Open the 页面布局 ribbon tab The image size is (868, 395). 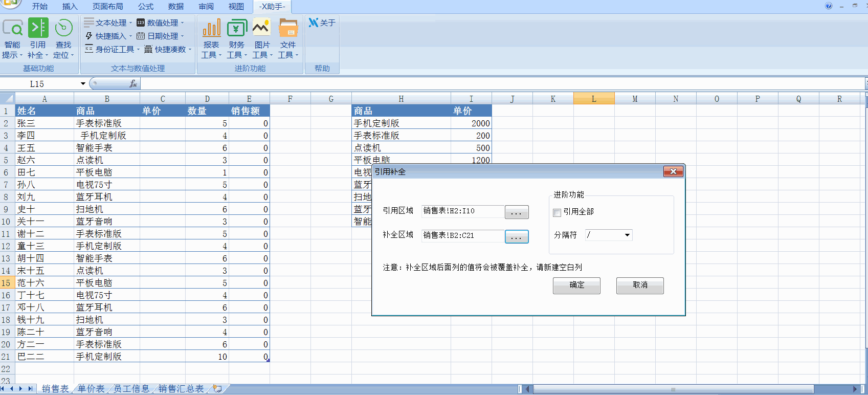107,6
